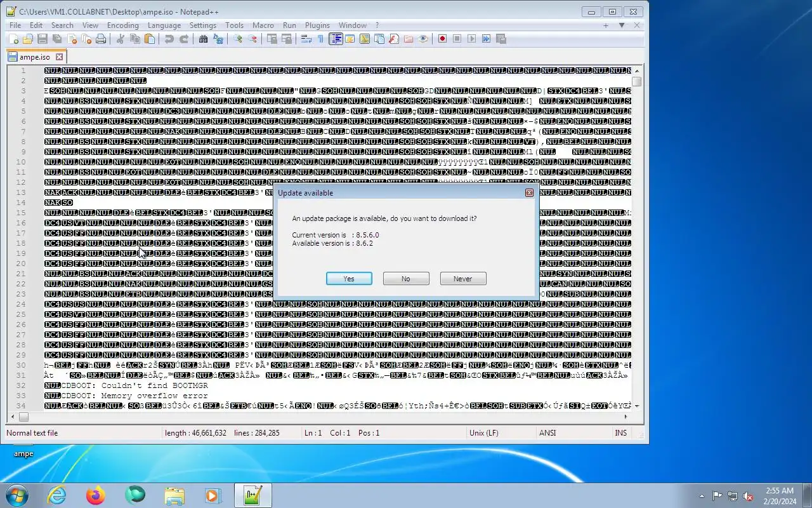Start macro recording with the red Record icon
The image size is (812, 508).
(443, 39)
